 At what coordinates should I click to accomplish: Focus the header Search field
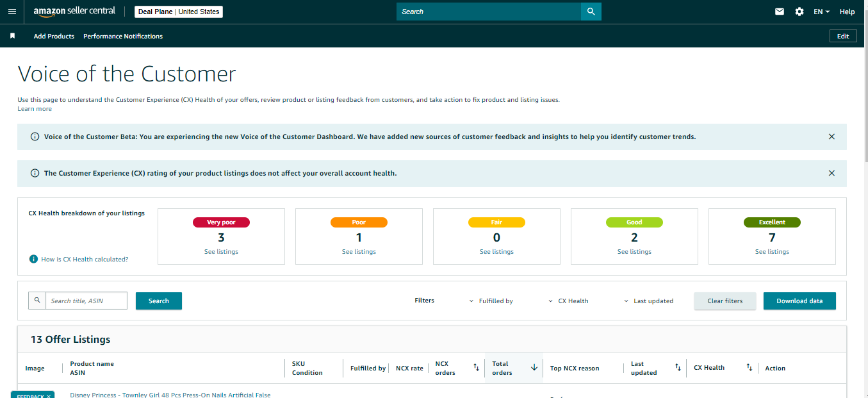click(489, 12)
